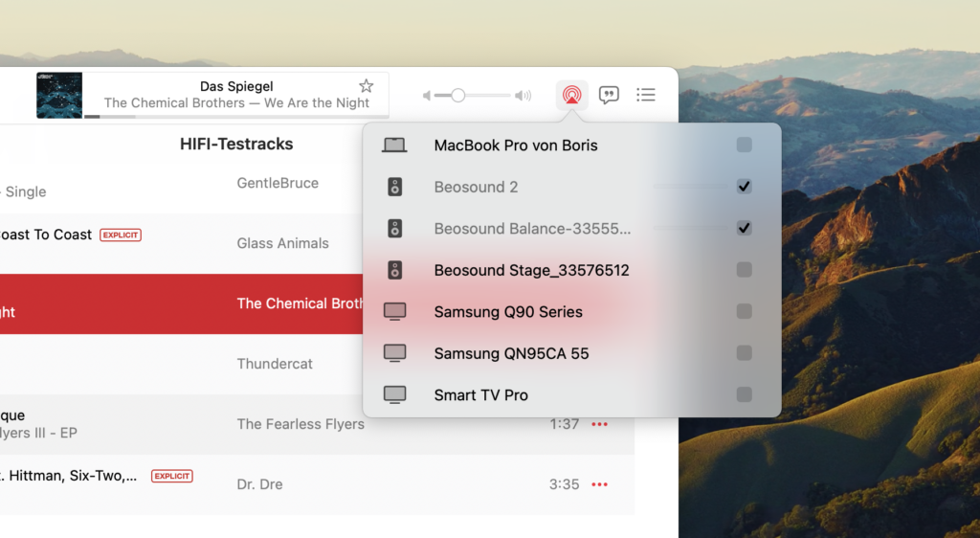The width and height of the screenshot is (980, 538).
Task: Uncheck the Beosound 2 output
Action: (x=744, y=187)
